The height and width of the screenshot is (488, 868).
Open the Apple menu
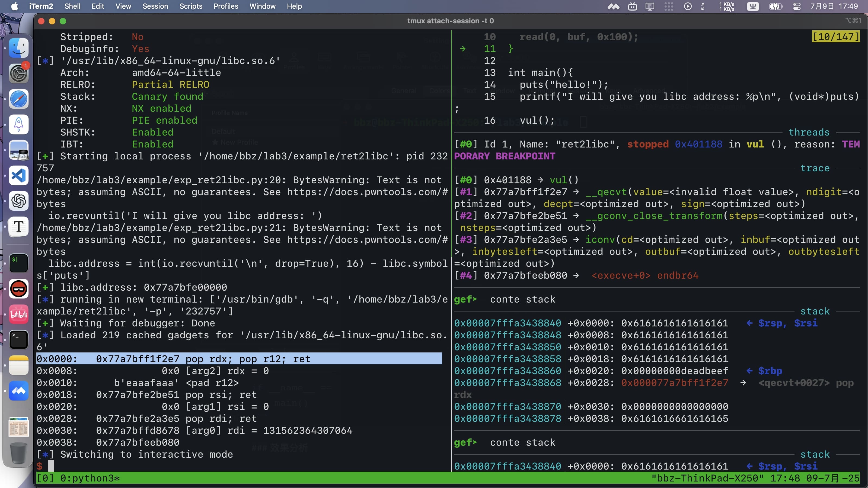coord(14,7)
